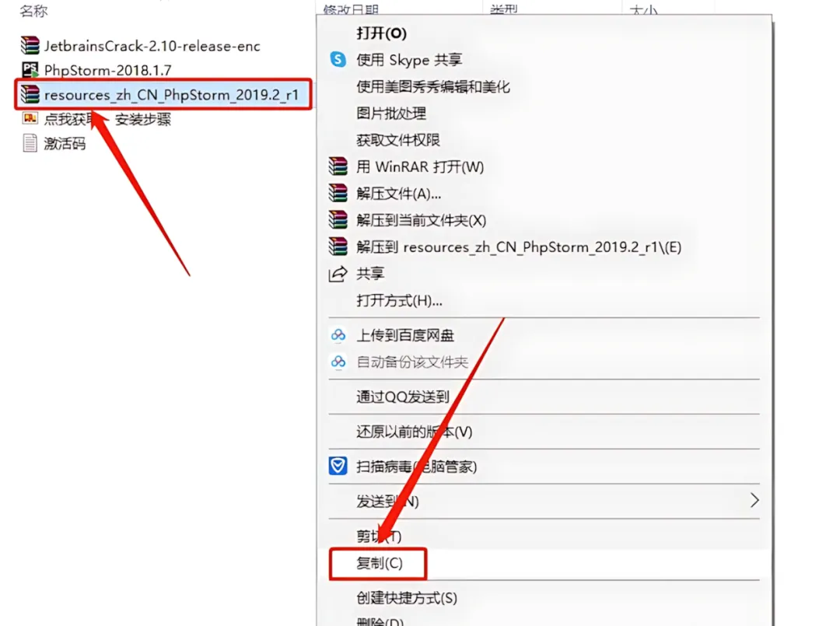Viewport: 840px width, 626px height.
Task: Click the Skype share icon
Action: coord(338,59)
